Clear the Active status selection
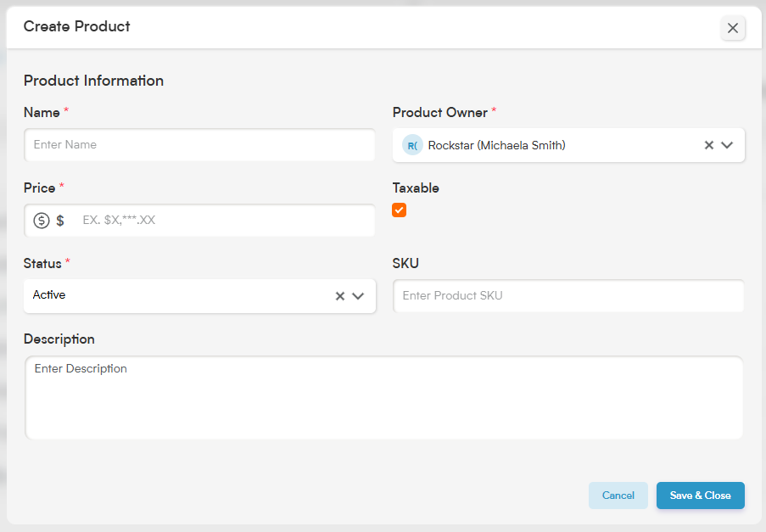Image resolution: width=766 pixels, height=532 pixels. (x=340, y=296)
